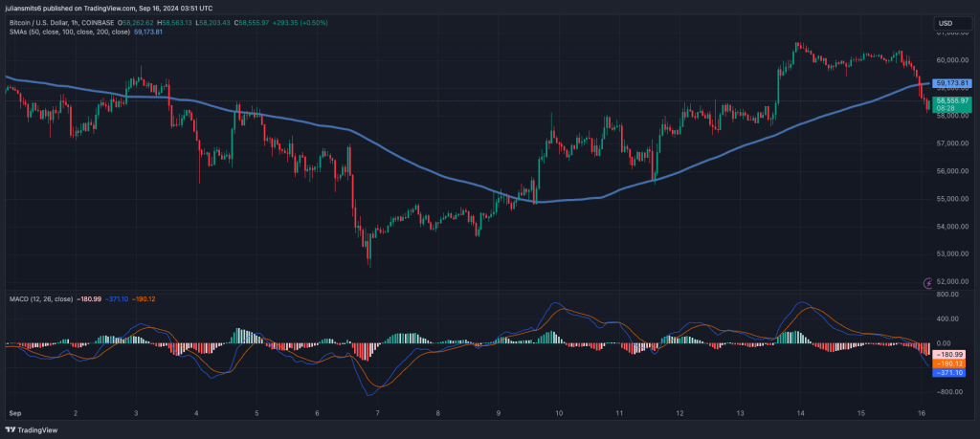Screen dimensions: 980x439
Task: Click date 14 on the time axis
Action: coord(801,413)
